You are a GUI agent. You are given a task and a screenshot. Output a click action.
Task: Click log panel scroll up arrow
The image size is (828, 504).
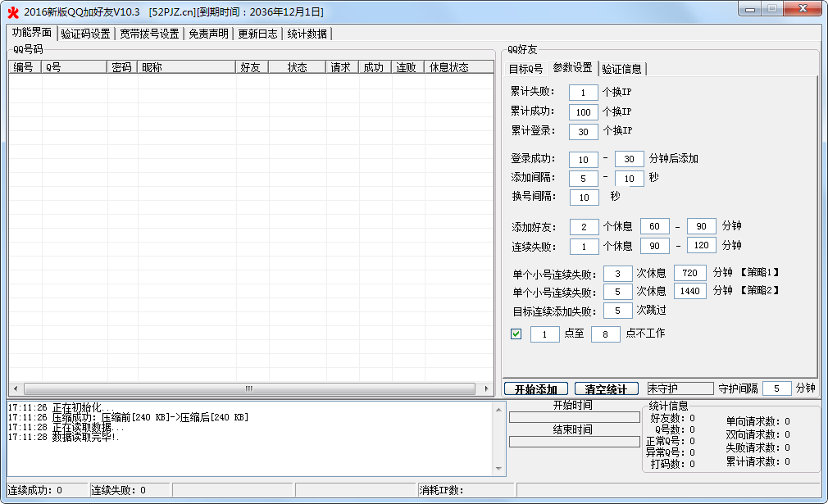tap(498, 408)
